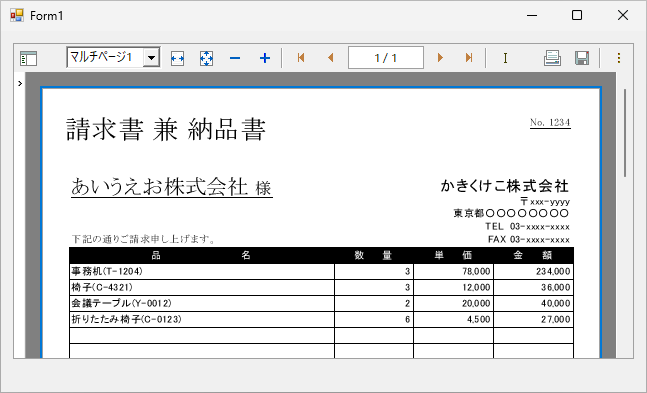Screen dimensions: 647x393
Task: Click the title 請求書 兼 納品書
Action: (165, 129)
